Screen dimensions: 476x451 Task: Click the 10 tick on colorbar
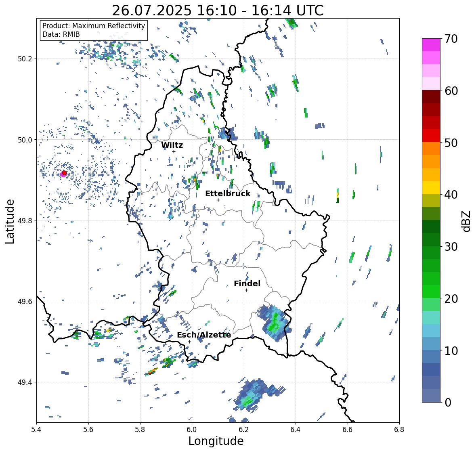451,350
